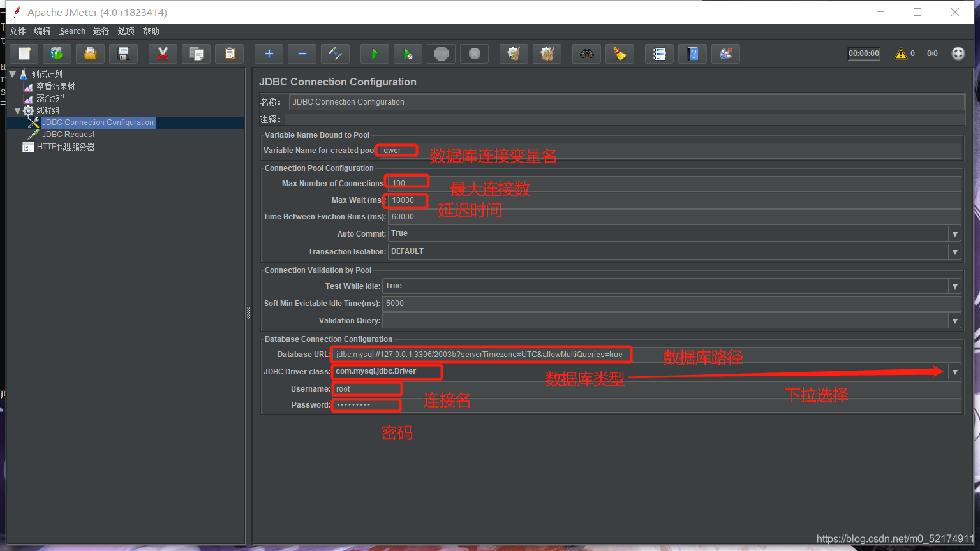The image size is (980, 551).
Task: Click the New test plan icon
Action: point(24,54)
